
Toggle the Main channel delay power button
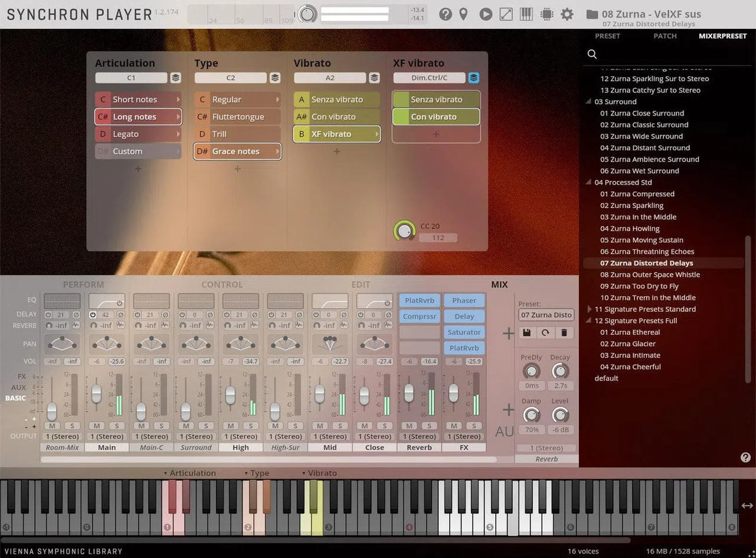(93, 315)
